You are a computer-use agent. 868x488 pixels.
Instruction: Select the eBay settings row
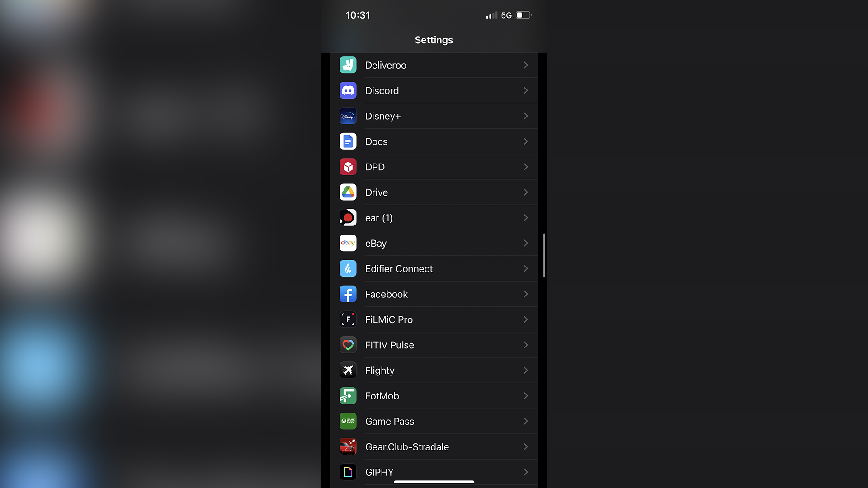[x=434, y=243]
